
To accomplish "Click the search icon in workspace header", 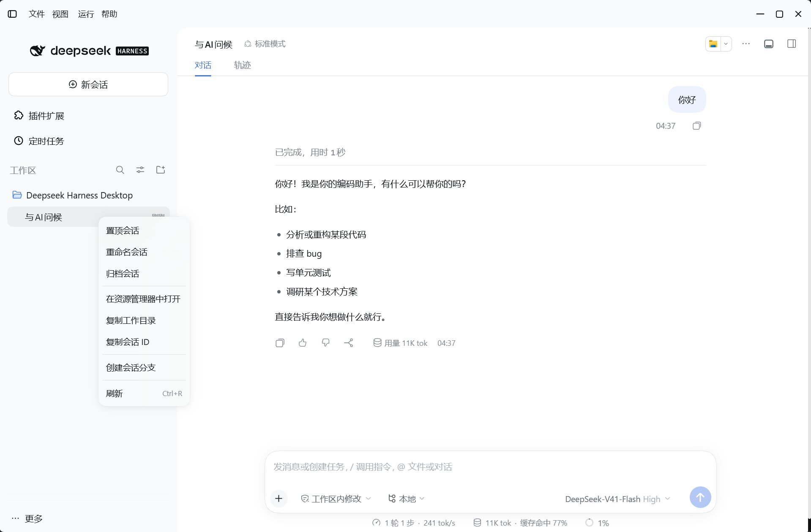I will 120,170.
